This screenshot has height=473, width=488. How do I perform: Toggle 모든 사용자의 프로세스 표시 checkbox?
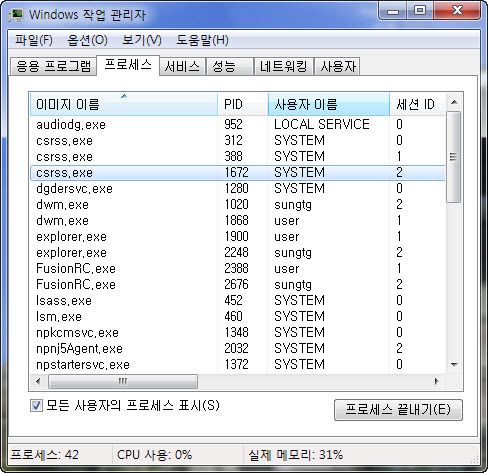point(36,406)
